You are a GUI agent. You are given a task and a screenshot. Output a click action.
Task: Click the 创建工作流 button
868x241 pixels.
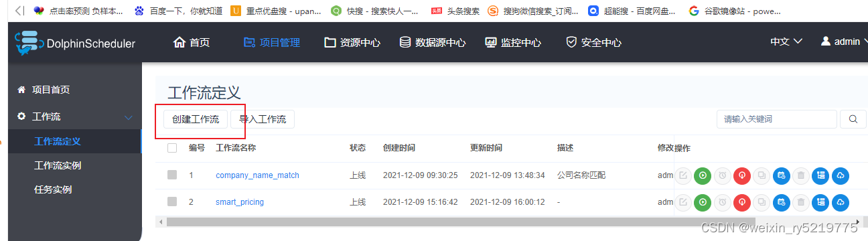(x=196, y=119)
